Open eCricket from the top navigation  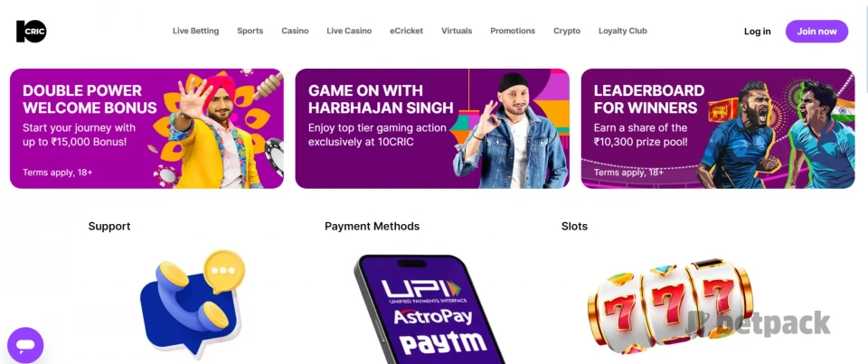tap(406, 31)
